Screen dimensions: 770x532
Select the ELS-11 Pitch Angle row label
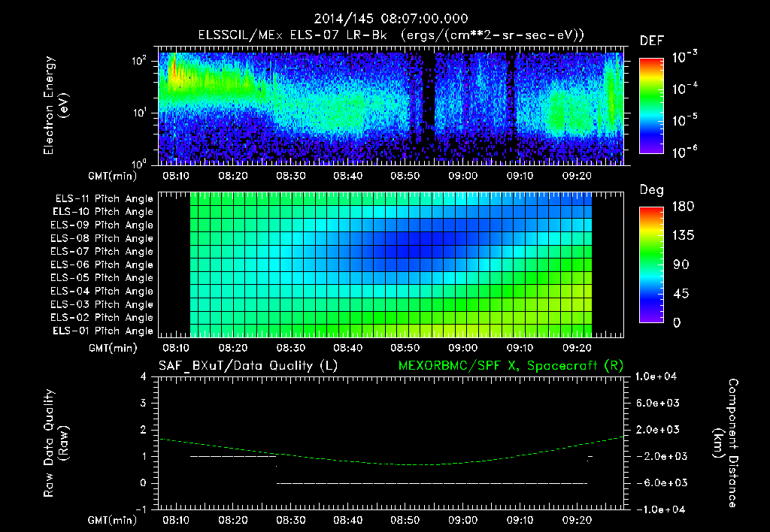[x=104, y=199]
